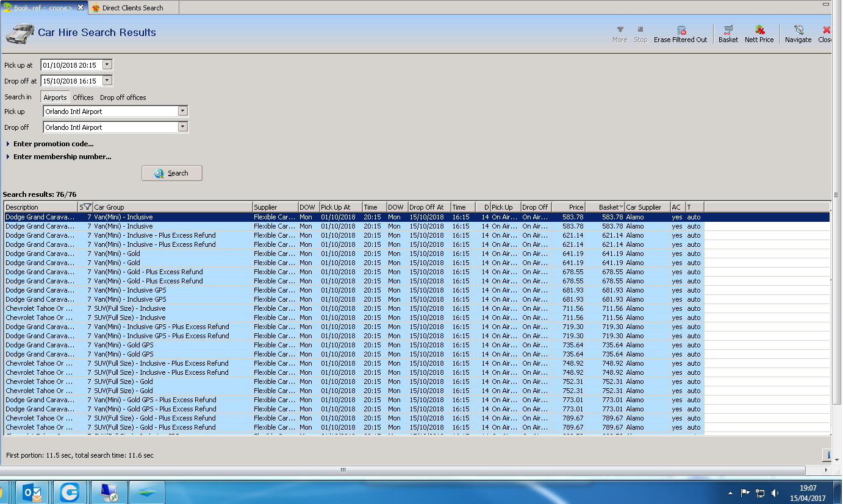Click the Pick up location text field
Image resolution: width=843 pixels, height=504 pixels.
110,111
